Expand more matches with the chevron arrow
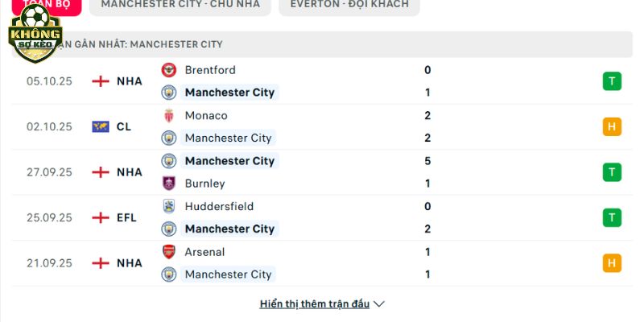Screen dimensions: 644x322 coord(380,304)
